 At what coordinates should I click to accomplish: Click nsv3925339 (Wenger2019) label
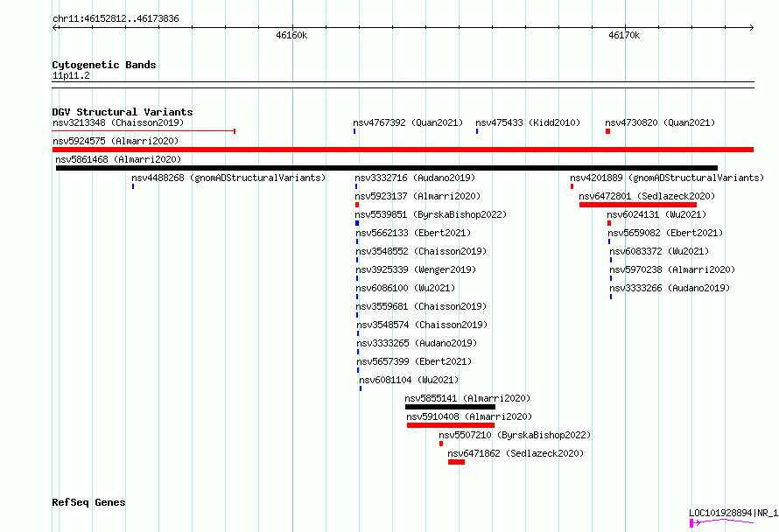[x=416, y=269]
